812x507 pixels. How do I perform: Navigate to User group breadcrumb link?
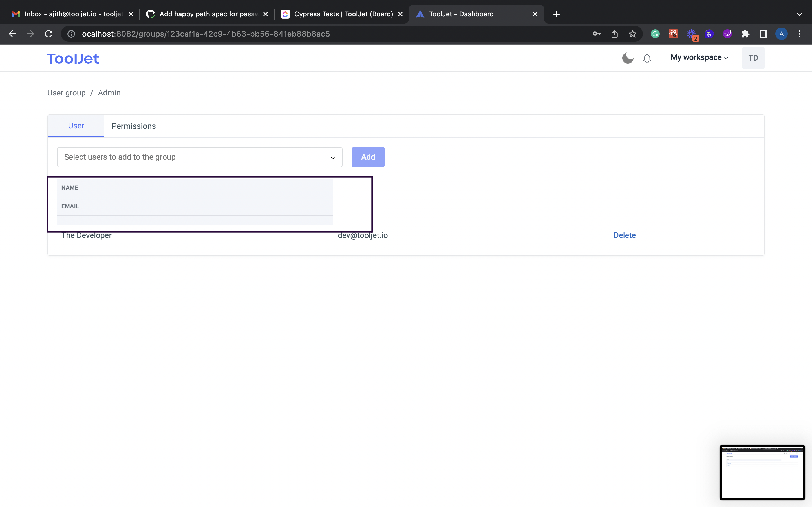pos(67,93)
